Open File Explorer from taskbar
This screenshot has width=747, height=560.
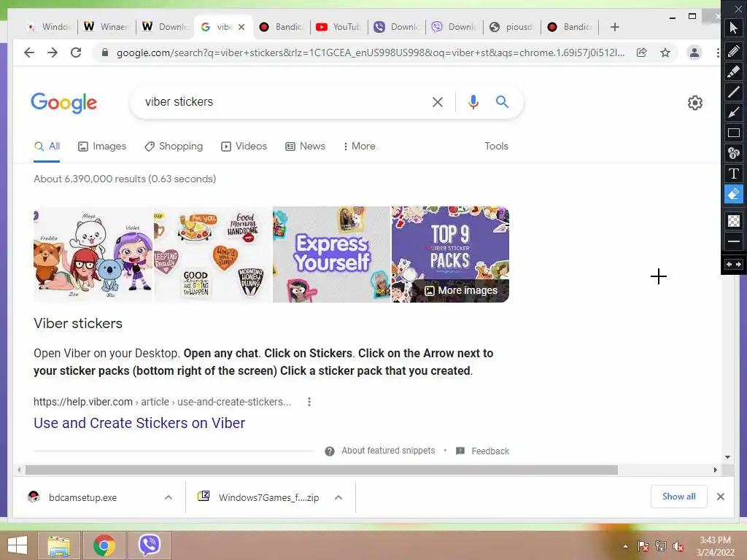58,545
